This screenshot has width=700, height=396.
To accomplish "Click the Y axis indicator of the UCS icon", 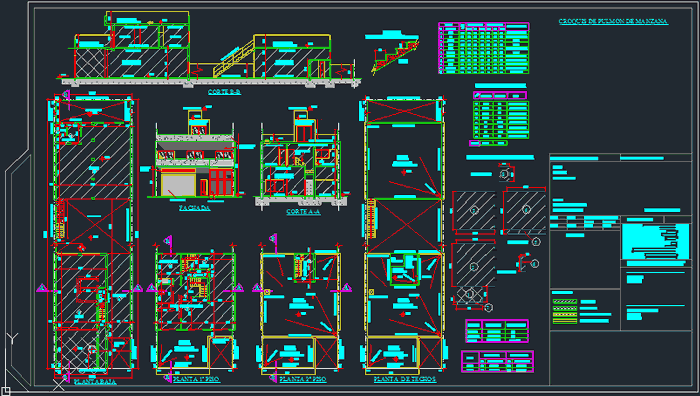I will tap(12, 338).
